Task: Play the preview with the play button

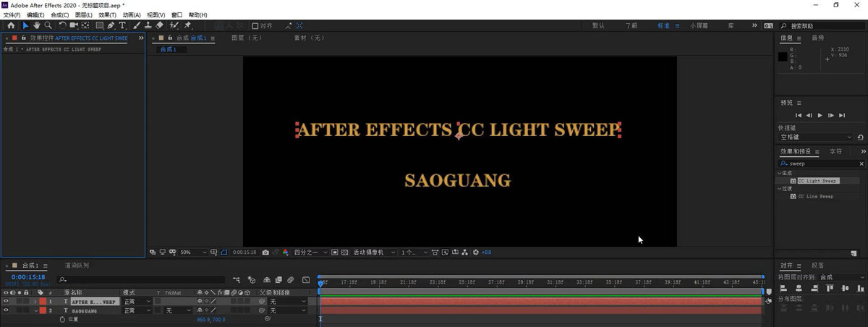Action: pyautogui.click(x=820, y=115)
